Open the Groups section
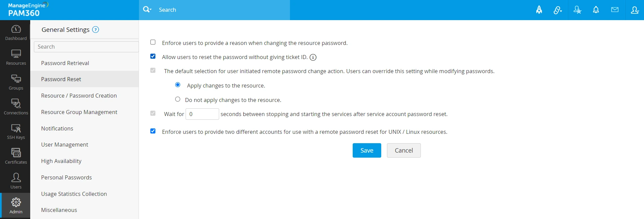This screenshot has height=219, width=644. 15,81
